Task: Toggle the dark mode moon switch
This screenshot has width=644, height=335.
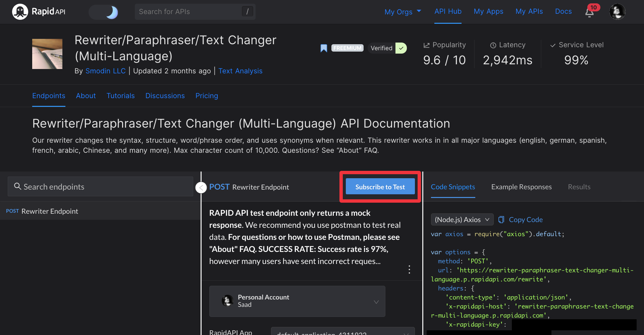Action: pos(104,12)
